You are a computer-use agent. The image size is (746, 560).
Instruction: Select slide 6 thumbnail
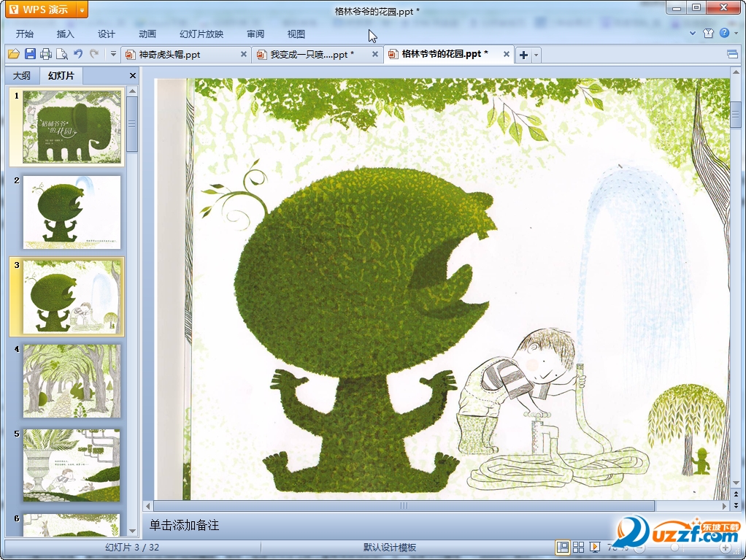72,525
